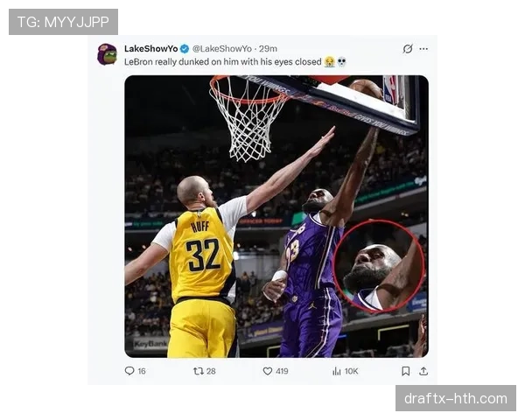Image resolution: width=525 pixels, height=420 pixels.
Task: Open the view analytics bar chart icon
Action: point(337,371)
